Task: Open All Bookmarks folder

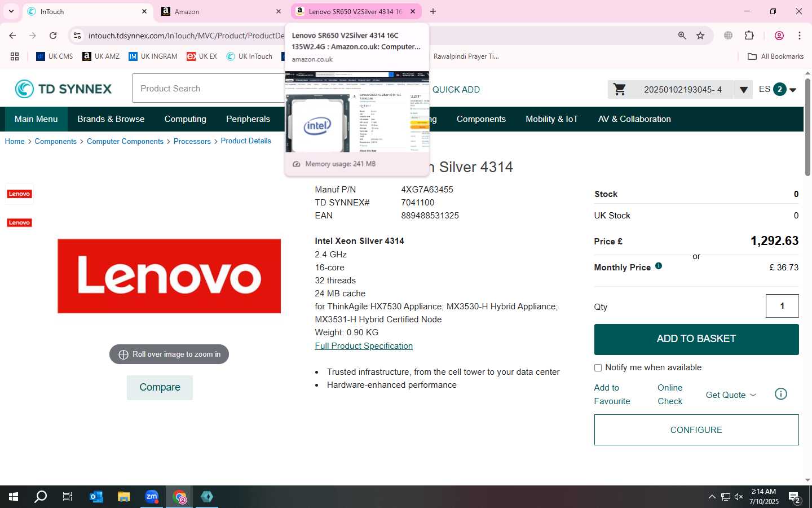Action: pyautogui.click(x=775, y=56)
